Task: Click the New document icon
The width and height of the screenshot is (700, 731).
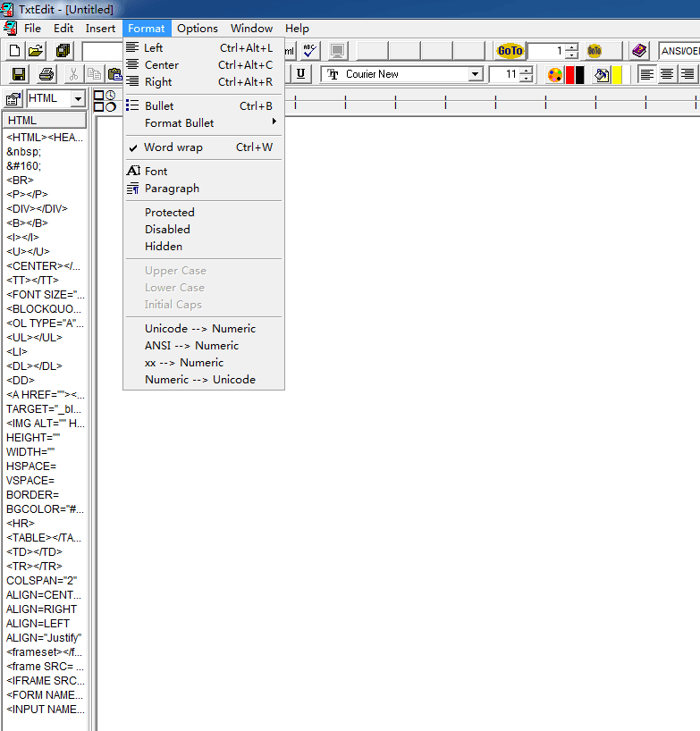Action: (x=15, y=51)
